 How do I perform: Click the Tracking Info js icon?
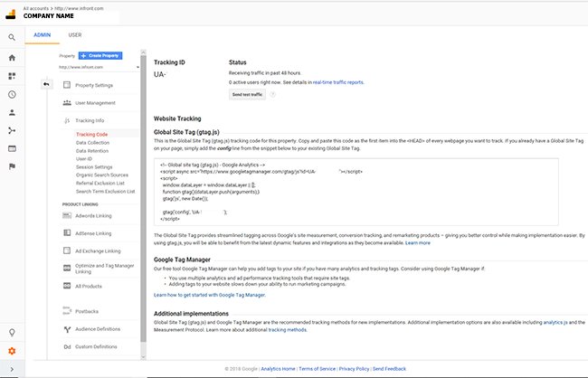(x=67, y=120)
